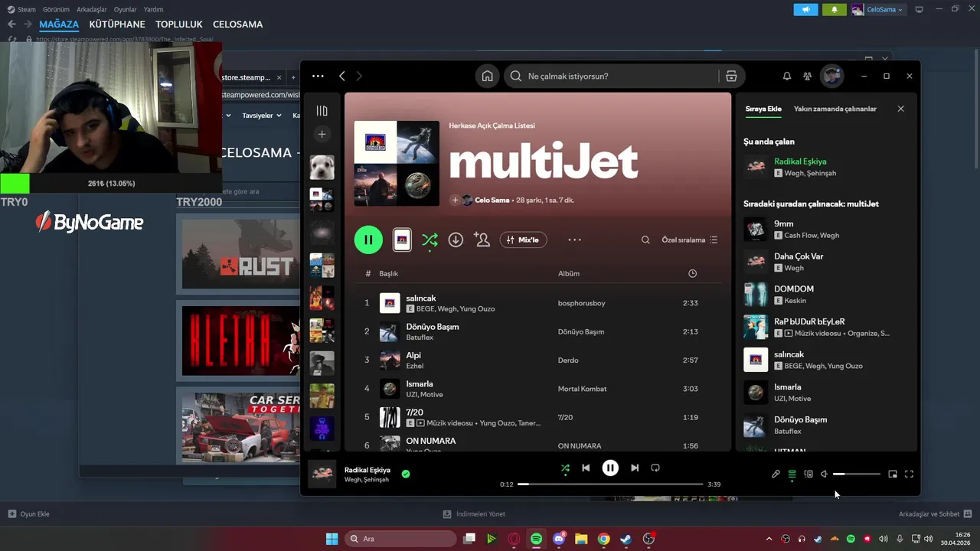Seek on the song progress bar
Screen dimensions: 980x551
click(x=610, y=484)
